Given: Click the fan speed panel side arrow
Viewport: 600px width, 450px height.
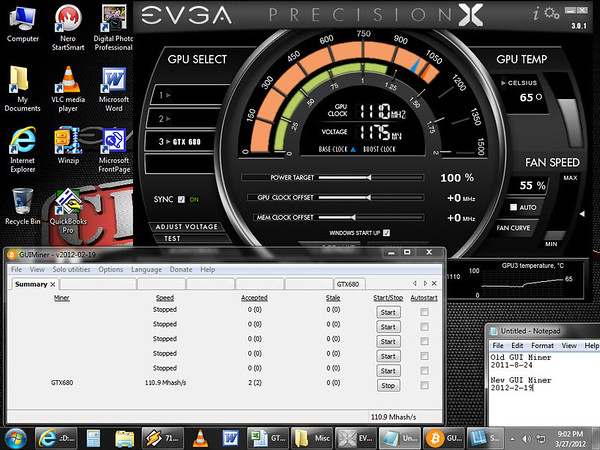Looking at the screenshot, I should point(582,214).
